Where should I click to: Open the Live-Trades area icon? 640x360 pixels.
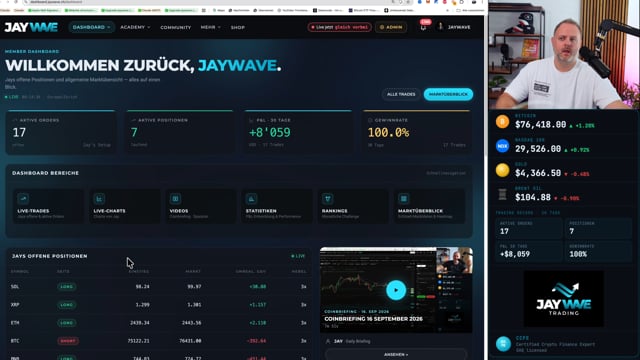(x=23, y=199)
